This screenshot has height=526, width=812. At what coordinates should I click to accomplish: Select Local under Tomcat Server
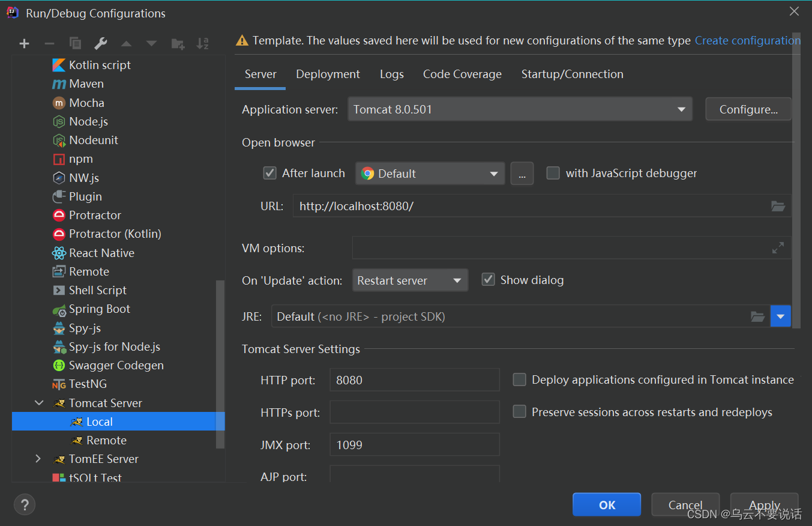click(x=118, y=422)
